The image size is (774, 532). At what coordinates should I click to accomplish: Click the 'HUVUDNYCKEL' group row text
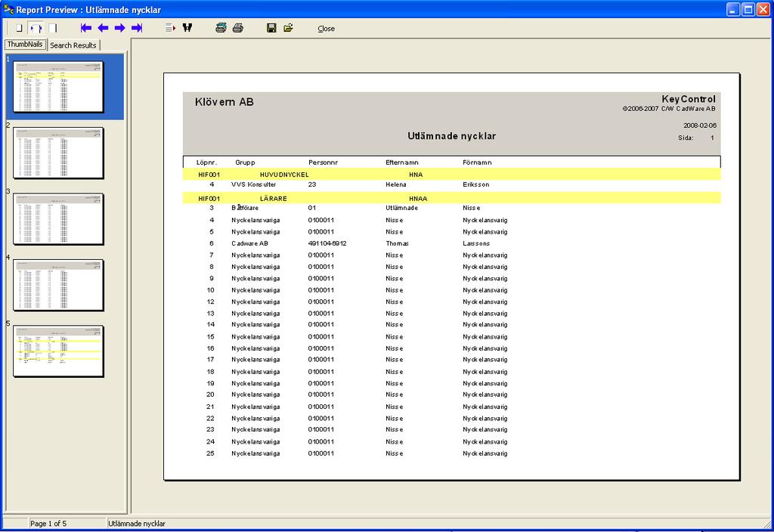pyautogui.click(x=284, y=175)
